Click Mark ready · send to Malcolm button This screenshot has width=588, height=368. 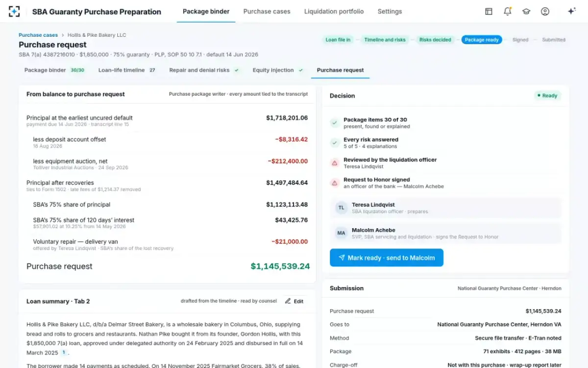[386, 258]
